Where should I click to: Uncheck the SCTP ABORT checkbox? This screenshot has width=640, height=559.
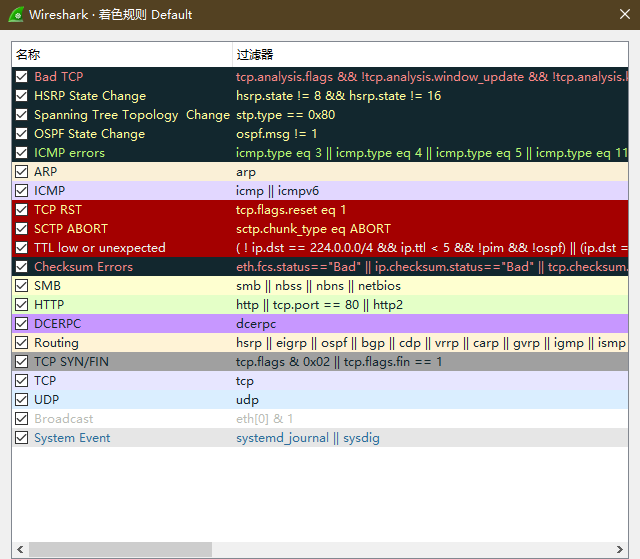tap(21, 228)
